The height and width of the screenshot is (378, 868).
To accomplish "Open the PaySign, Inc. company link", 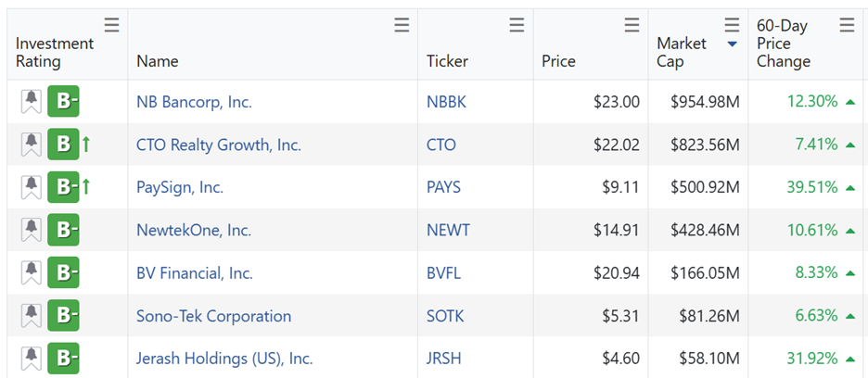I will (x=180, y=187).
